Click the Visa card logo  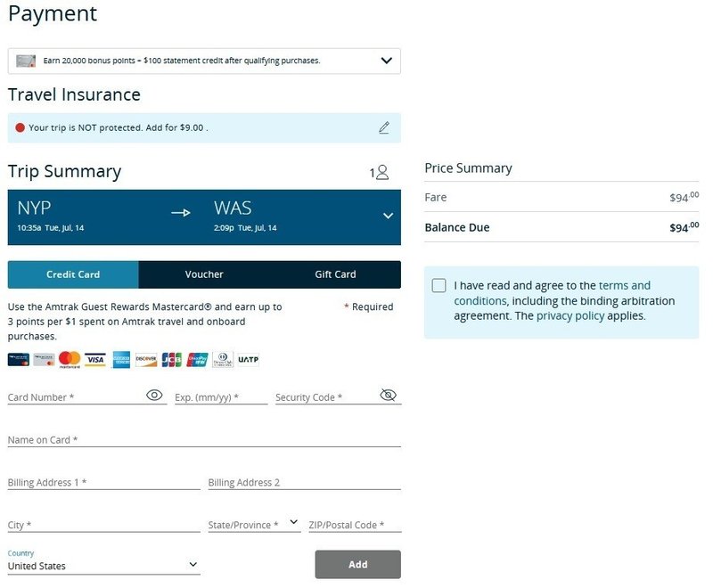[95, 360]
